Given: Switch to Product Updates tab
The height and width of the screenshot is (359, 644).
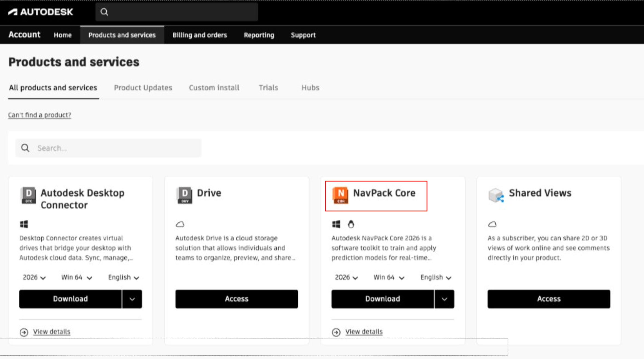Looking at the screenshot, I should pos(143,88).
